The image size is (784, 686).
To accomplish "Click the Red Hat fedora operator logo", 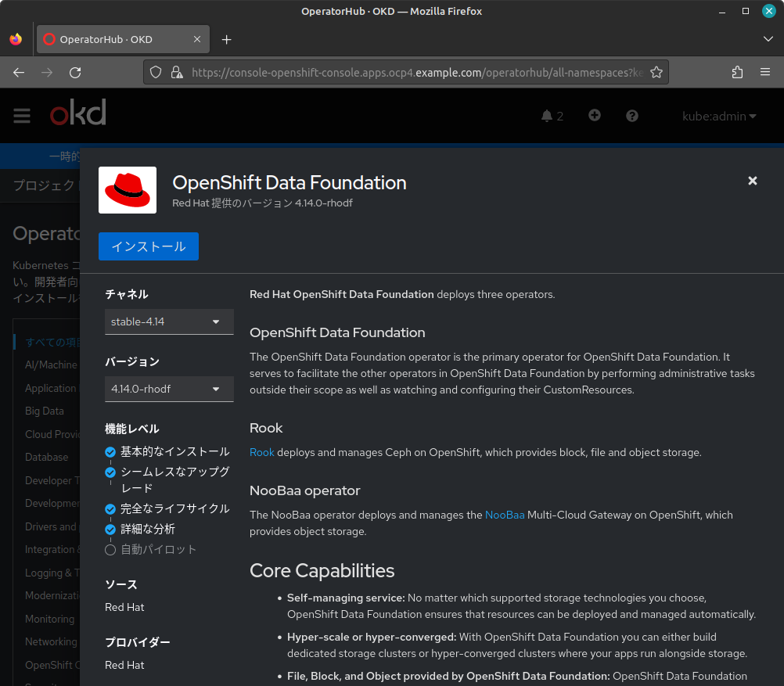I will (x=127, y=189).
